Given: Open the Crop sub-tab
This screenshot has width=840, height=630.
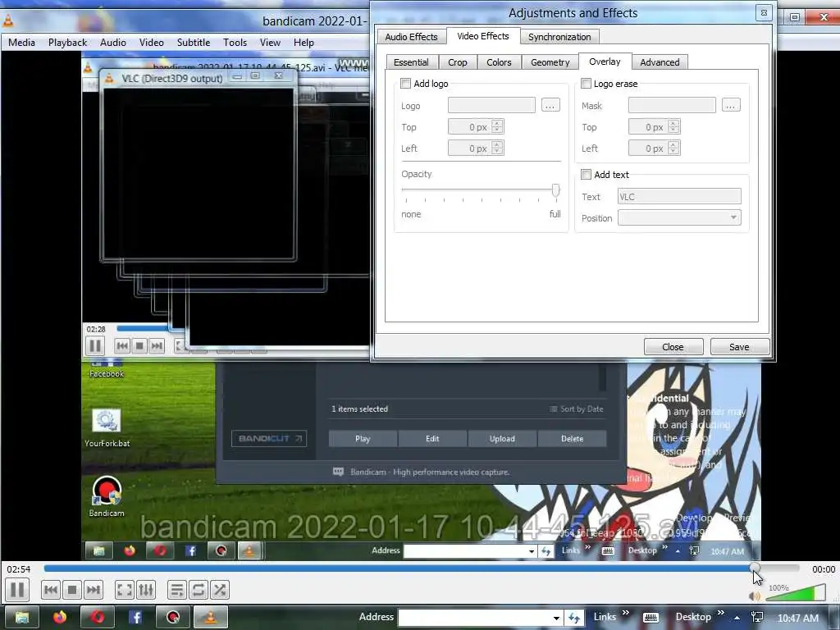Looking at the screenshot, I should click(x=458, y=62).
